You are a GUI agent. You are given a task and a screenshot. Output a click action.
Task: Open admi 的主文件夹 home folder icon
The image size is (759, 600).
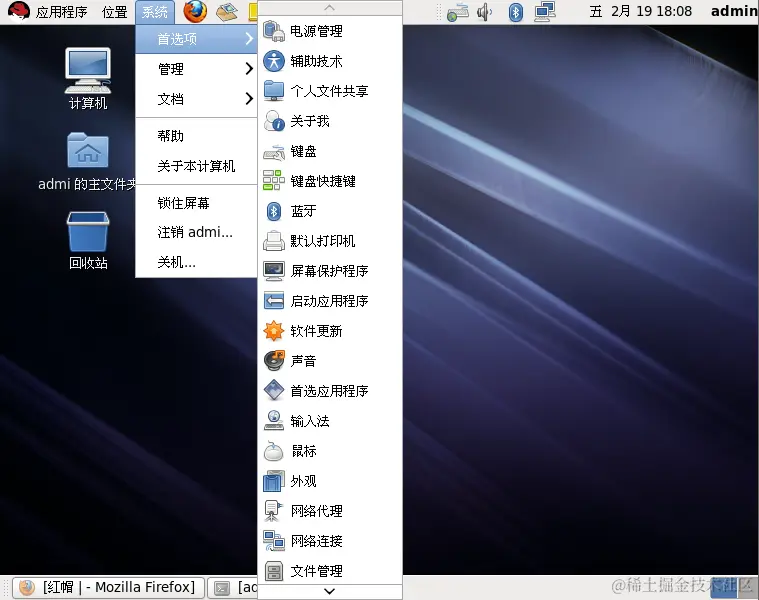88,162
